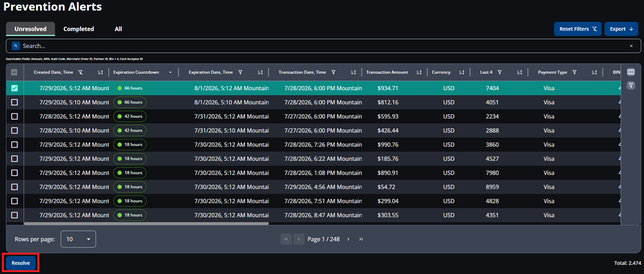Select the Last 4 cell 4527
644x274 pixels.
492,159
